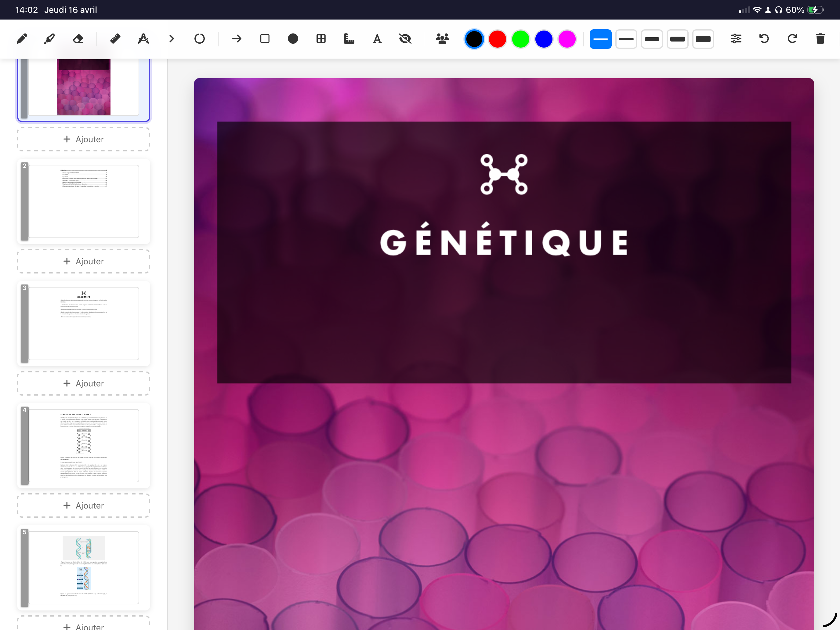
Task: Choose the magenta pen color
Action: click(567, 39)
